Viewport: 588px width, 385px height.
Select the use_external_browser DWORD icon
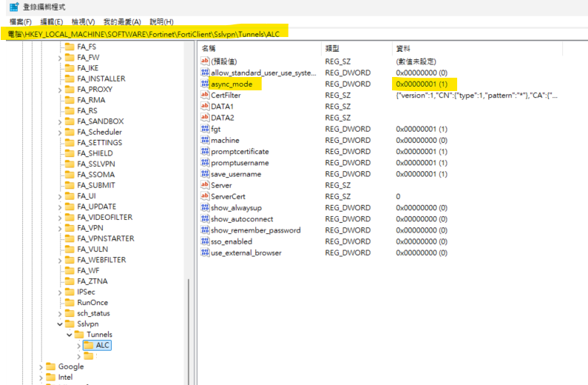tap(205, 252)
